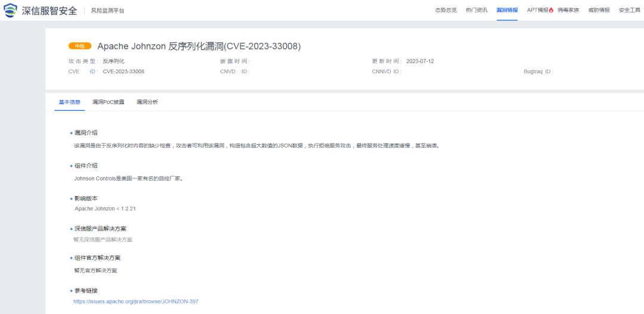Image resolution: width=644 pixels, height=314 pixels.
Task: Open the 威胁情报 menu
Action: tap(599, 10)
